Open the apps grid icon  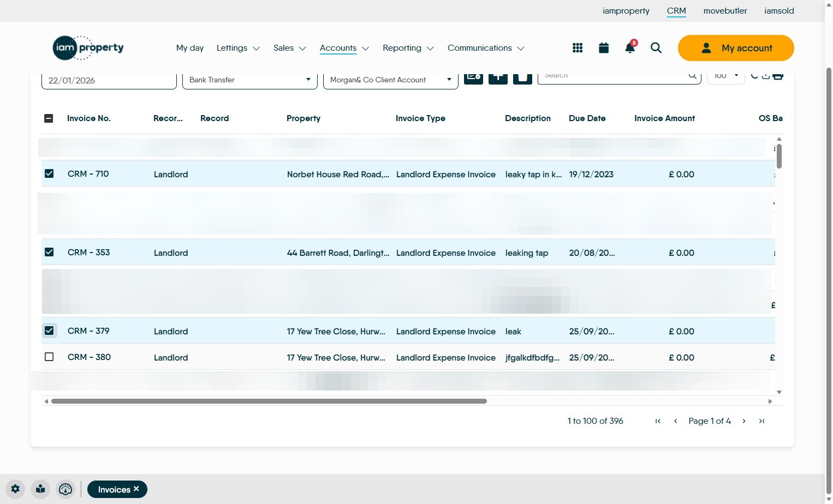tap(578, 48)
